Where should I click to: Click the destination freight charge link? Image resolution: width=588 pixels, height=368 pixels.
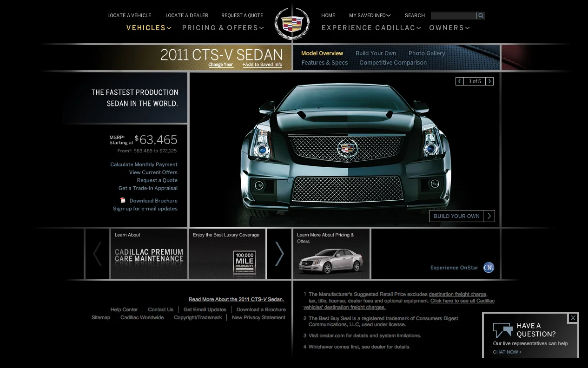[x=457, y=295]
